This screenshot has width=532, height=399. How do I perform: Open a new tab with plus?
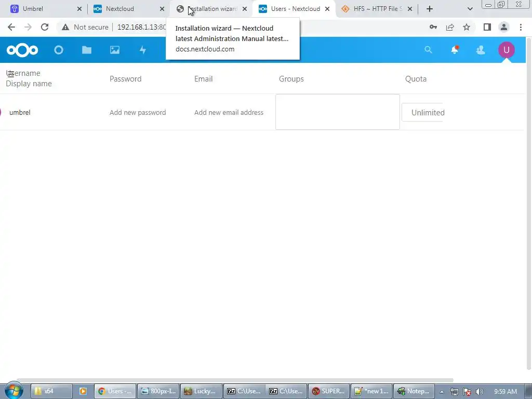coord(430,9)
